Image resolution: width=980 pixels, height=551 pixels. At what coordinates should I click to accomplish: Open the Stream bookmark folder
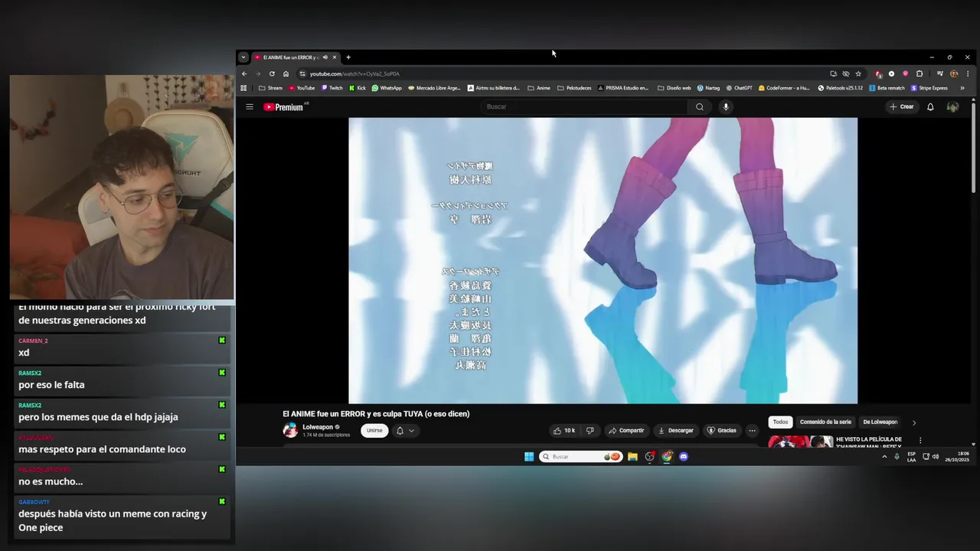(x=271, y=88)
